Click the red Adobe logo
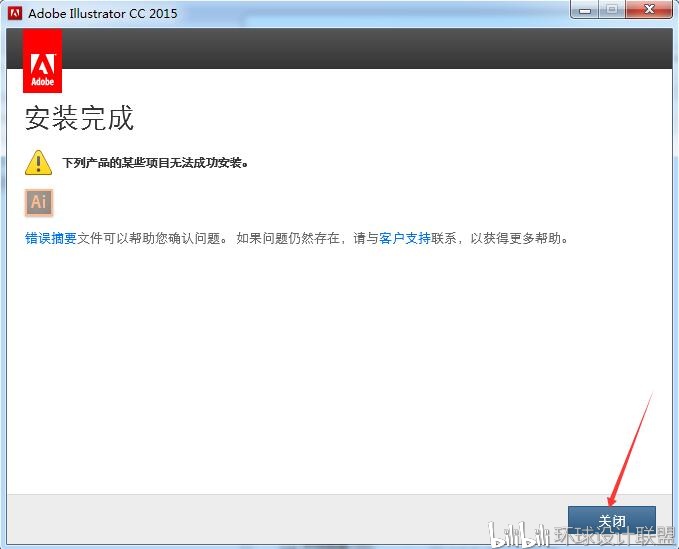679x549 pixels. (42, 61)
